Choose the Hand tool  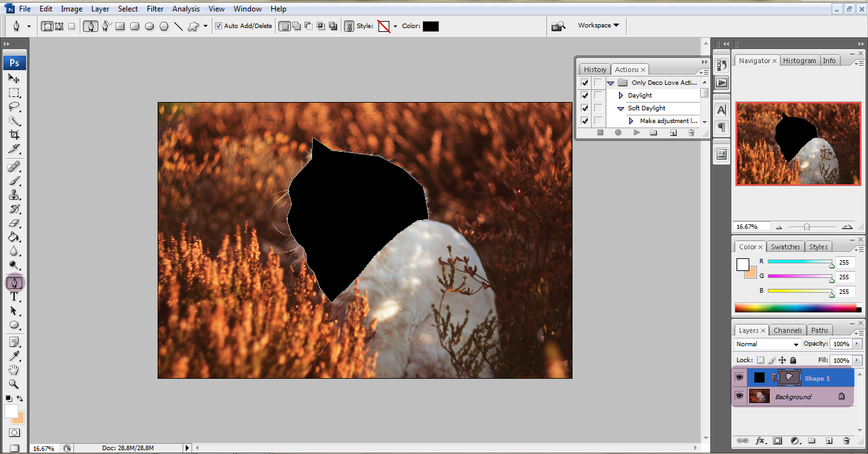pyautogui.click(x=14, y=370)
